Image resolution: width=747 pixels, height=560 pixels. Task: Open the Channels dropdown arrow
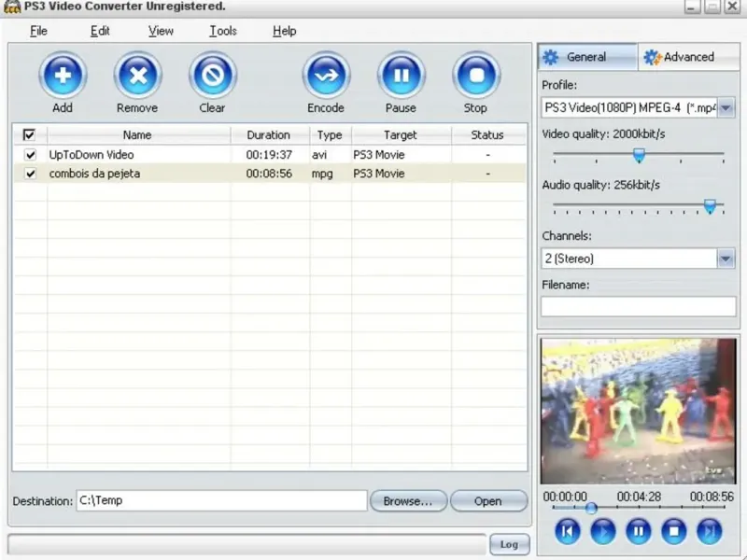pos(726,259)
